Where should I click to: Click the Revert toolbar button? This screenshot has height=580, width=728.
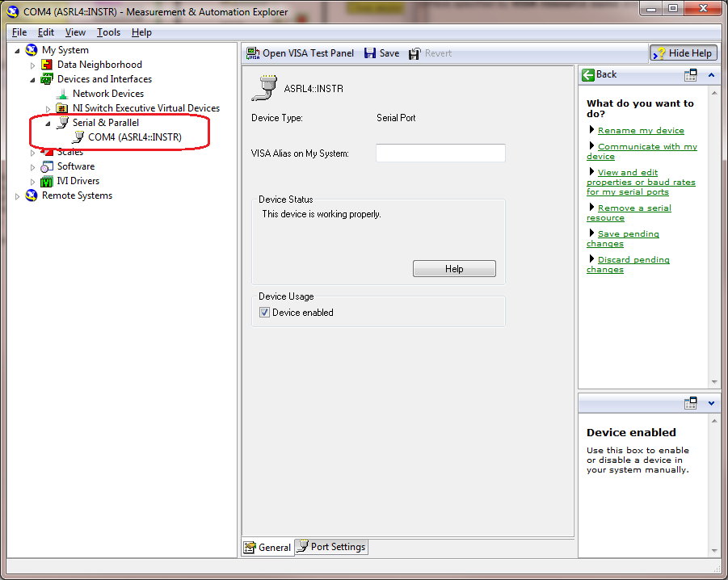(430, 53)
